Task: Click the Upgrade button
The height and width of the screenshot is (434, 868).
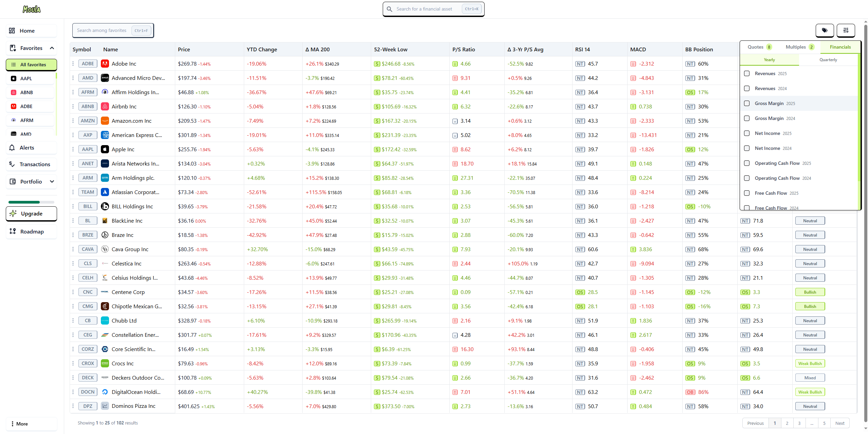Action: pos(31,213)
